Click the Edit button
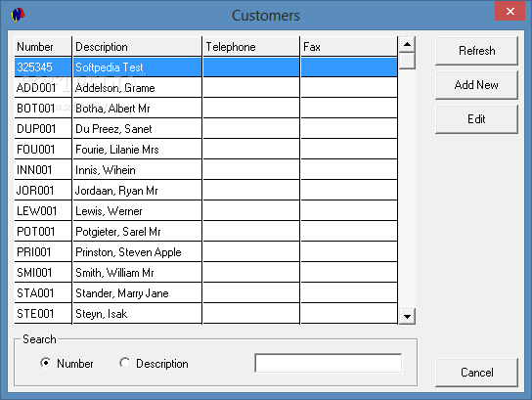This screenshot has height=400, width=532. (x=476, y=119)
